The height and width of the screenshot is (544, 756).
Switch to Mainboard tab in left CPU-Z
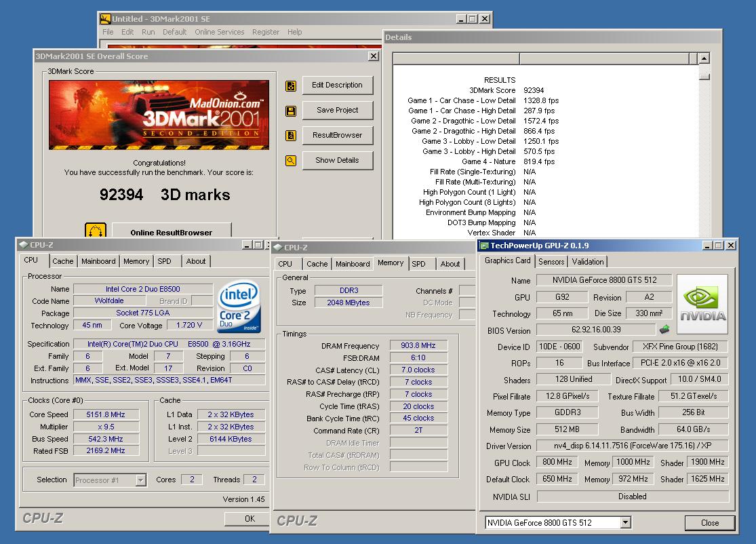(x=98, y=261)
